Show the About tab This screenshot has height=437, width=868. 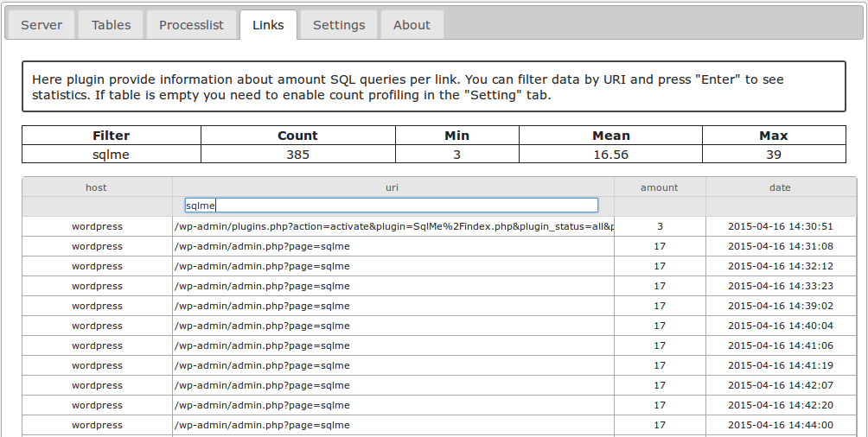pos(412,25)
